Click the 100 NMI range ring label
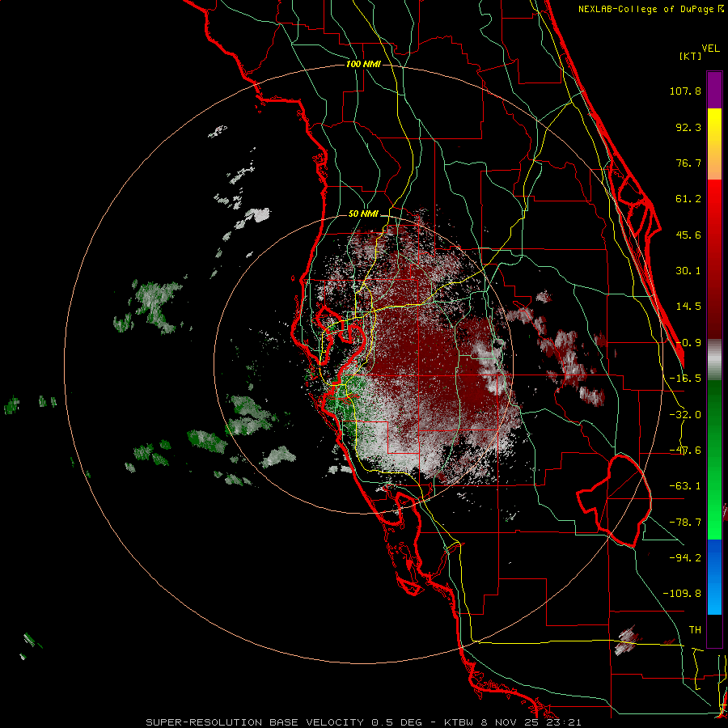The width and height of the screenshot is (728, 728). (x=363, y=64)
